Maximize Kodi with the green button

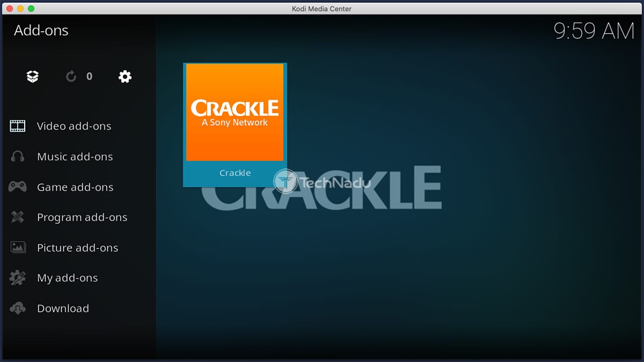click(x=31, y=9)
